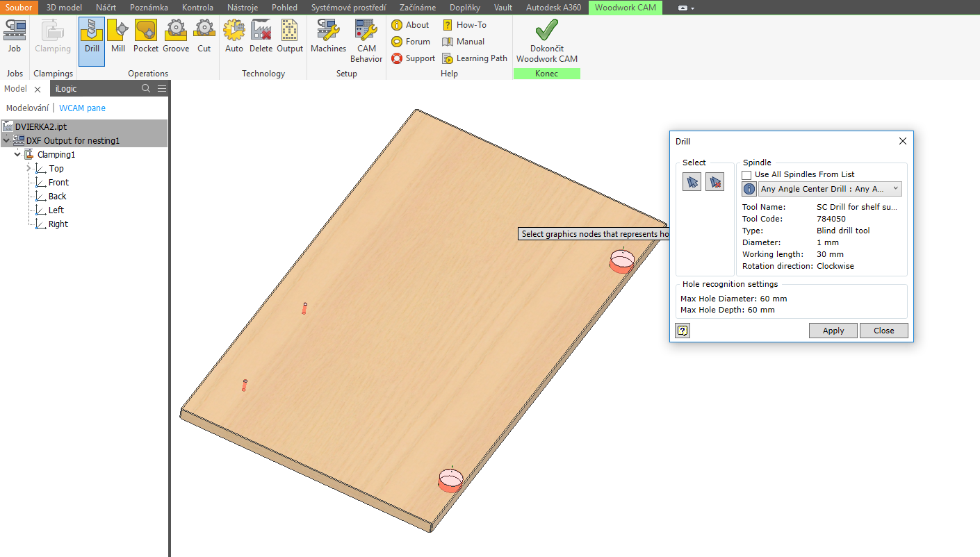Activate the Pocket operation tool
The width and height of the screenshot is (980, 557).
145,40
